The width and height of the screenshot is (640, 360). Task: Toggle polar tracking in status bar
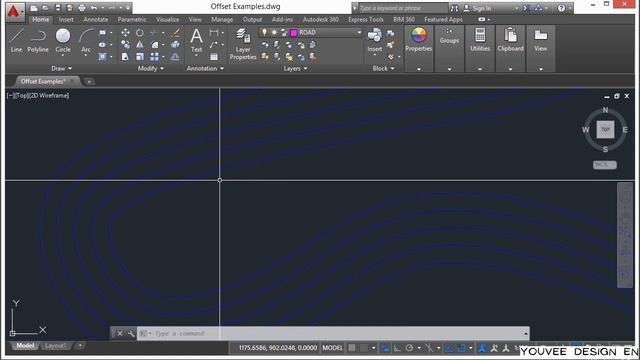[x=409, y=348]
